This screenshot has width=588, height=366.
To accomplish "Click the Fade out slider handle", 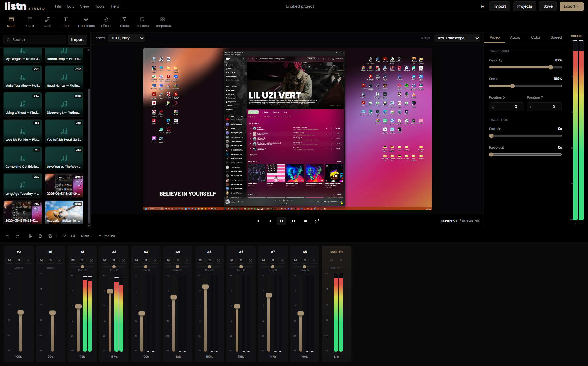I will coord(491,155).
